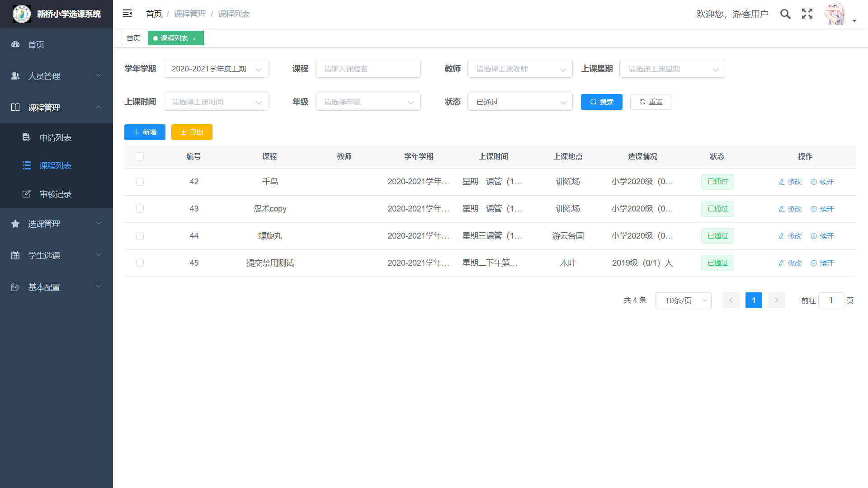Open the 10条/页 page size dropdown
Screen dimensions: 868x488
pos(683,300)
